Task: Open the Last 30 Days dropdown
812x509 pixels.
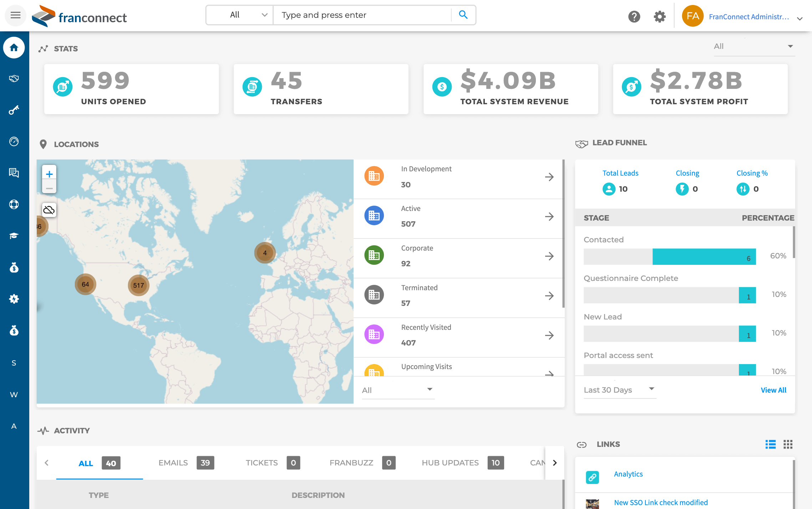Action: click(x=620, y=390)
